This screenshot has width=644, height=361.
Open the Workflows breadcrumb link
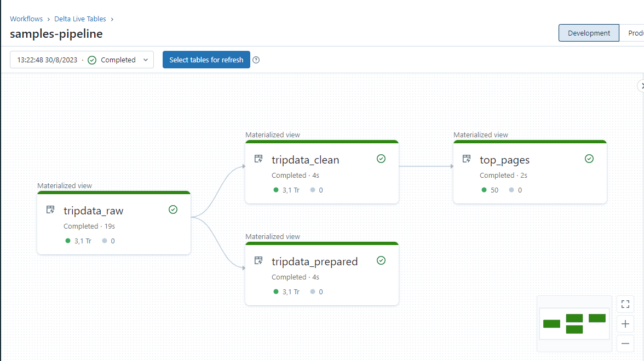(26, 19)
